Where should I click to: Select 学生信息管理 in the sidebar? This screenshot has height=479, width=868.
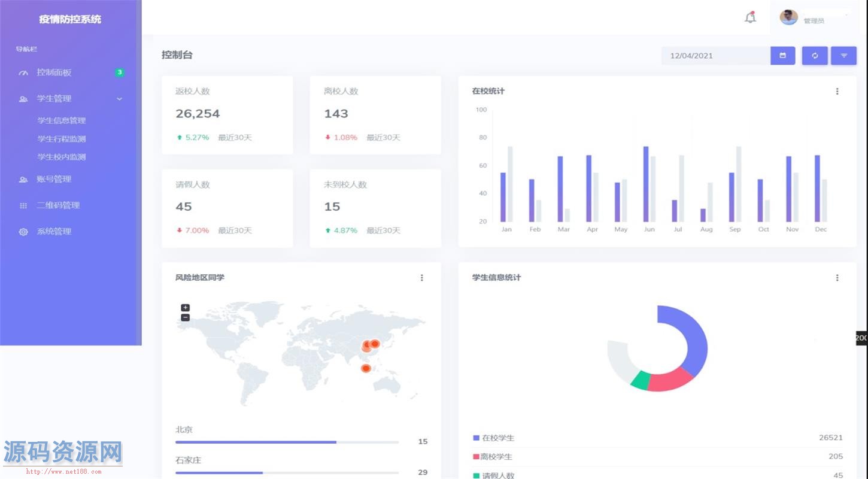tap(62, 120)
